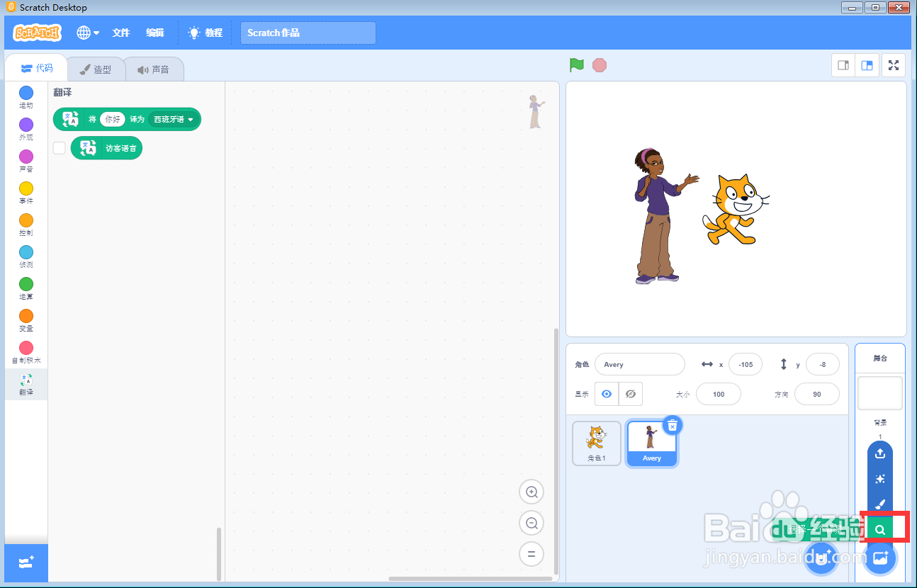This screenshot has width=917, height=588.
Task: Click the paint backdrop brush icon
Action: (880, 504)
